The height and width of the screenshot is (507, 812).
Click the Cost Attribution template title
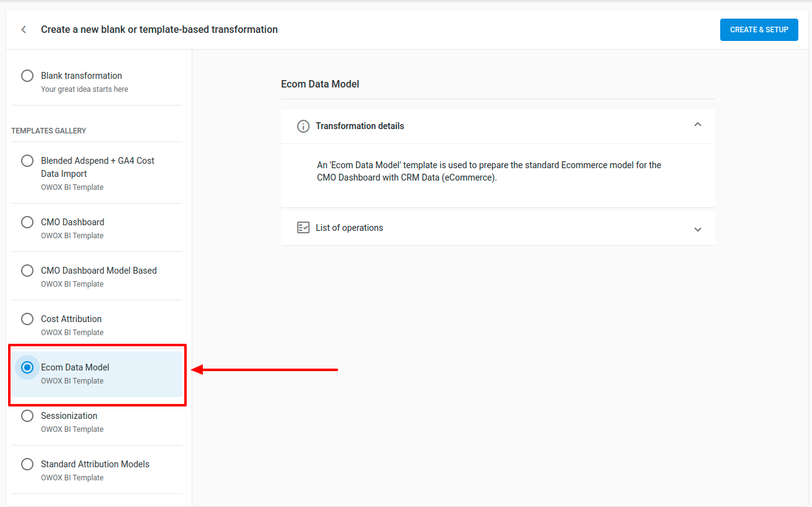coord(71,319)
